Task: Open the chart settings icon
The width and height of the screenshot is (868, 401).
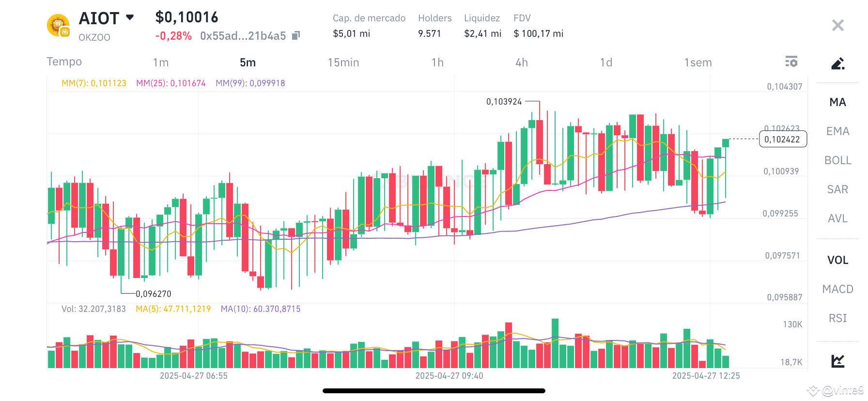Action: 791,62
